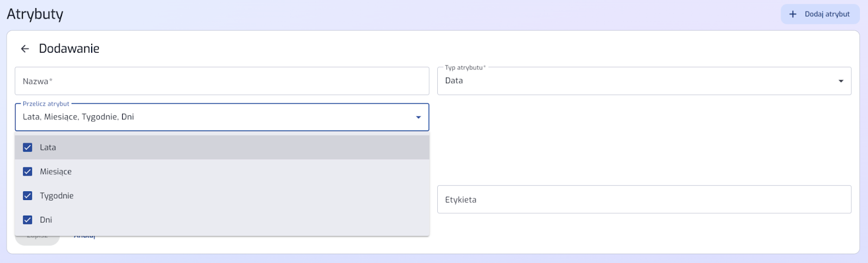Click the Lata option label text
This screenshot has width=868, height=263.
[48, 147]
